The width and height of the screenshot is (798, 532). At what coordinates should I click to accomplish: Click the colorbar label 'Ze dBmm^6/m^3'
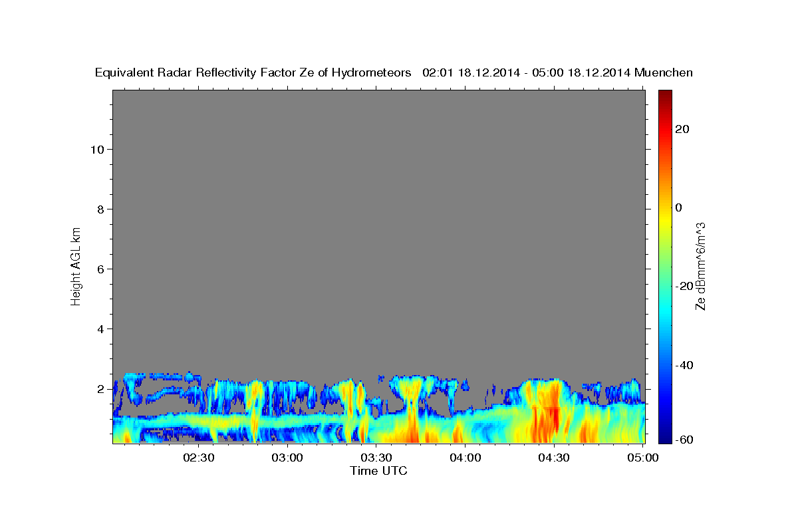pyautogui.click(x=700, y=267)
